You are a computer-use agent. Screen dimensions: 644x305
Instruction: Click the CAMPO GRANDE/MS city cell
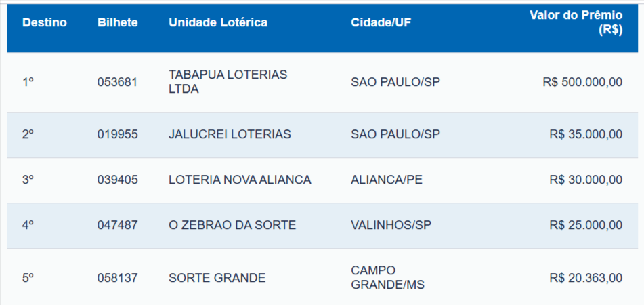tap(387, 278)
